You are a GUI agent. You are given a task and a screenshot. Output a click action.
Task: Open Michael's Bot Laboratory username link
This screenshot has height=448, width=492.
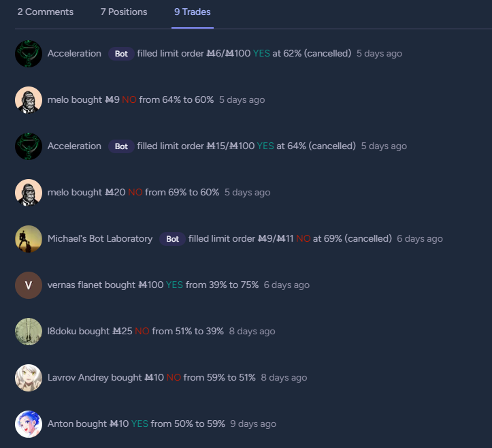pos(100,238)
